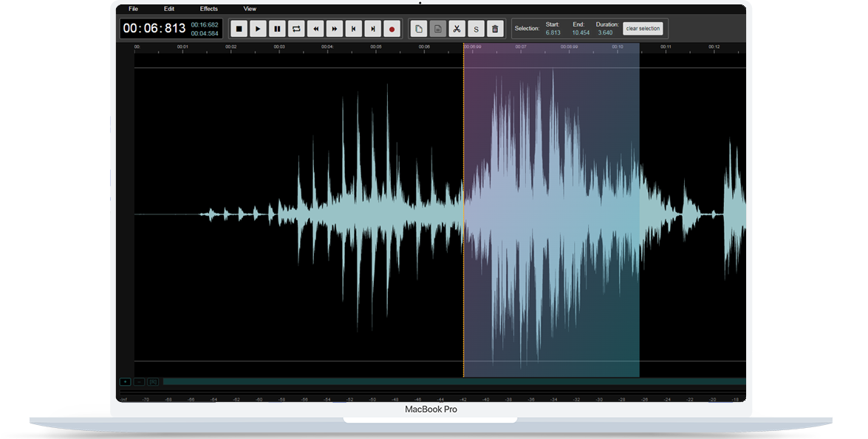Click the 00:03 marker on the timeline ruler

pyautogui.click(x=279, y=48)
